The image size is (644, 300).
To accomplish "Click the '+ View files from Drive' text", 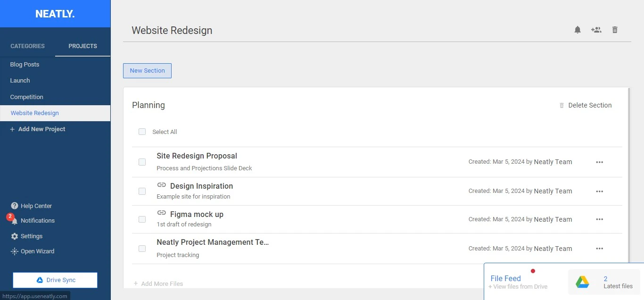I will tap(518, 287).
